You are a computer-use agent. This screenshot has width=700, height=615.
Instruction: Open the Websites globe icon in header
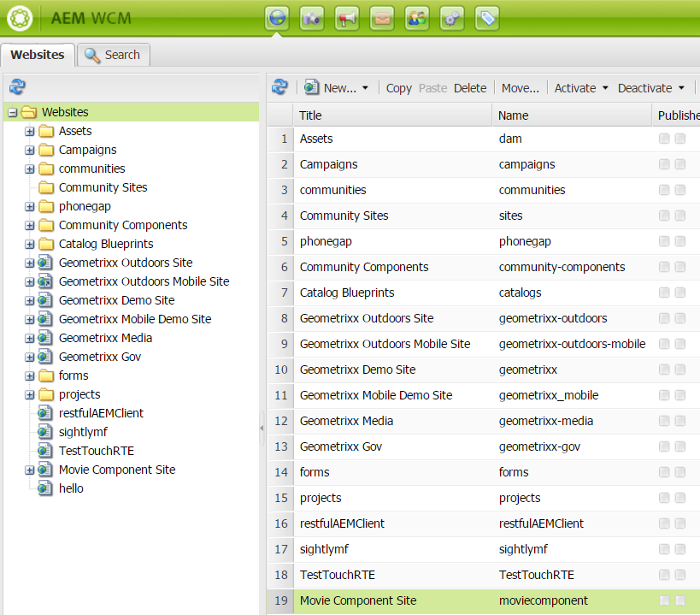(x=277, y=18)
